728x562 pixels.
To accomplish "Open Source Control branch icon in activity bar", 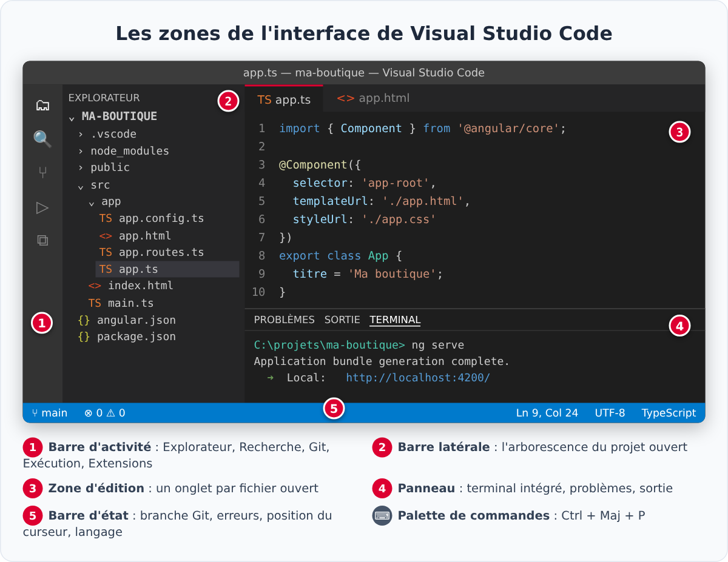I will [x=42, y=173].
